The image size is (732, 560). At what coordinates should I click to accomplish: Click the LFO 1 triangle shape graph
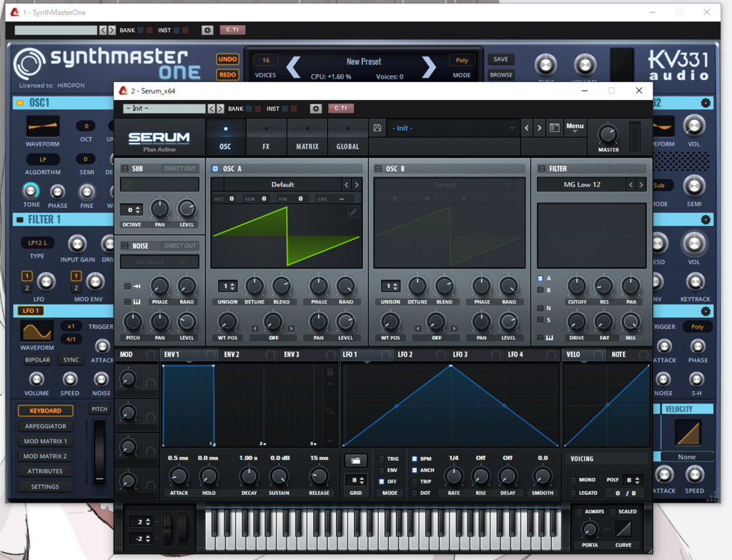pyautogui.click(x=450, y=405)
